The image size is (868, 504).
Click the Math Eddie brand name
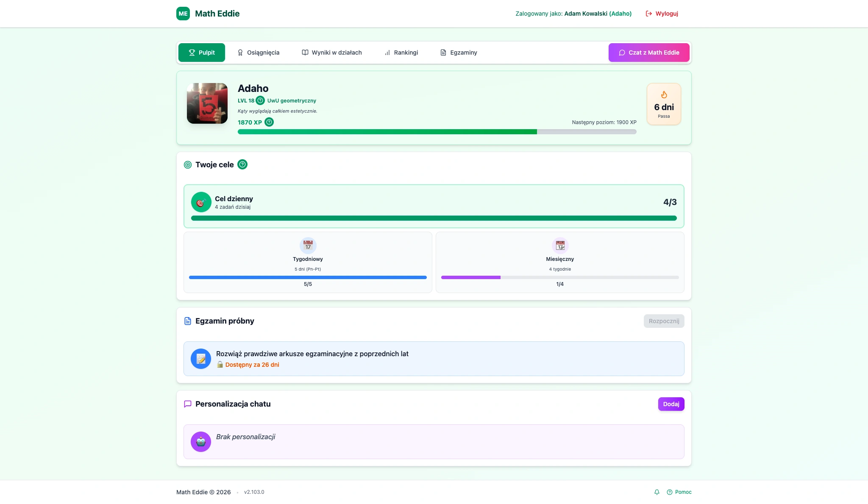point(217,14)
